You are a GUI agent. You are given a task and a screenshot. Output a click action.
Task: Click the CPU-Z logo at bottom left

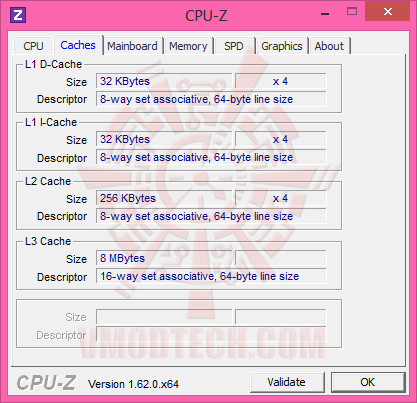46,383
